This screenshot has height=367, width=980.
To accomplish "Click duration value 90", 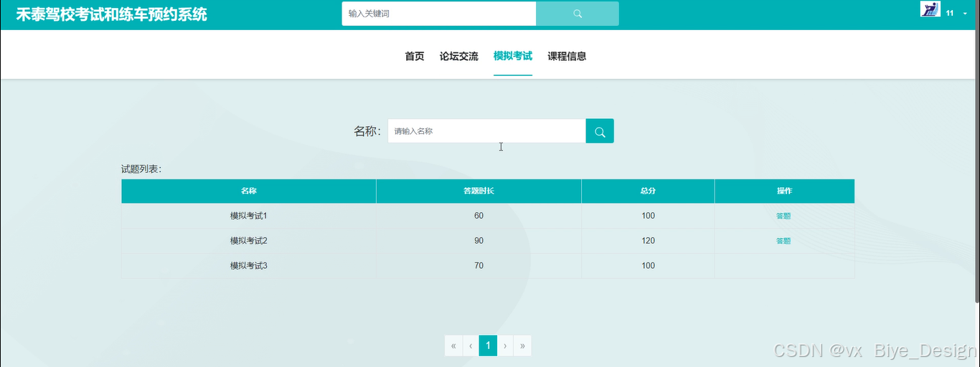I will click(479, 241).
